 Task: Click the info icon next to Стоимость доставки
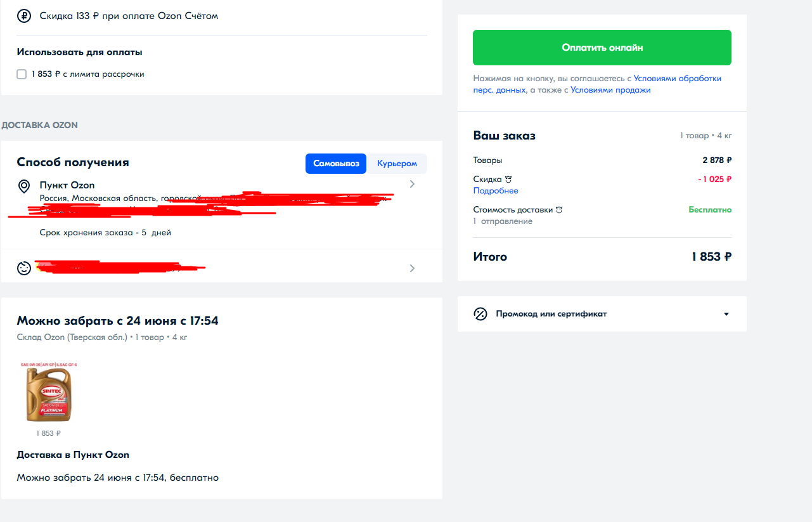tap(559, 210)
